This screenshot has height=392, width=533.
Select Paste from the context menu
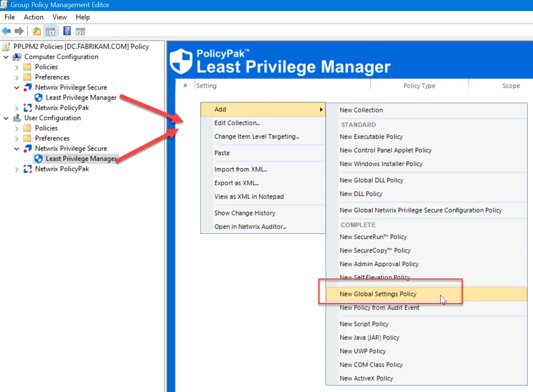pyautogui.click(x=222, y=153)
